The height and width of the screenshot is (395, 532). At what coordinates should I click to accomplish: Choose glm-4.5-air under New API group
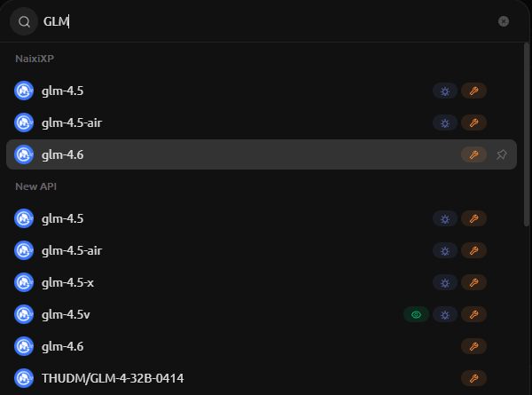pyautogui.click(x=71, y=250)
